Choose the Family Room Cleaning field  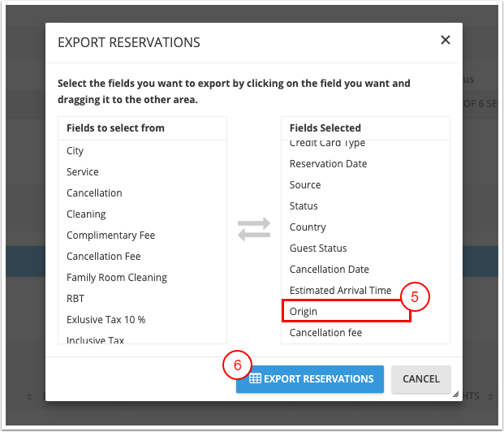point(117,278)
